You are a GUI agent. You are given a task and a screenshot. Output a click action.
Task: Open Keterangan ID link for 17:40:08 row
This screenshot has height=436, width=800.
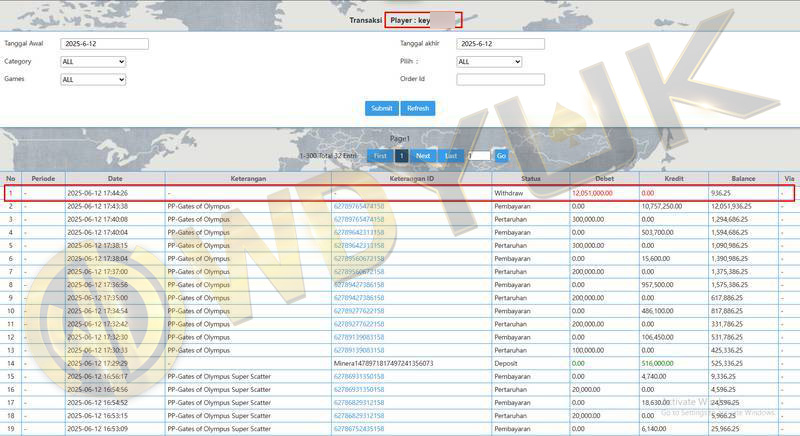click(x=359, y=219)
